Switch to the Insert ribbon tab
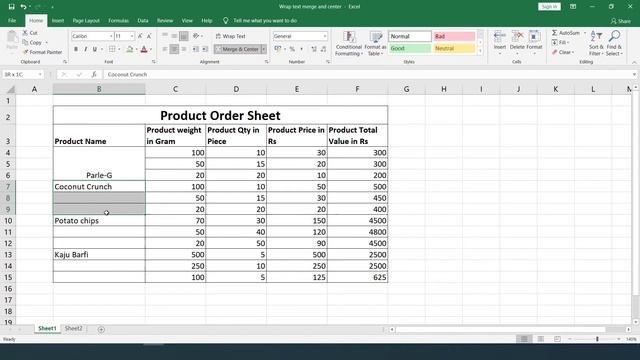 (x=58, y=20)
